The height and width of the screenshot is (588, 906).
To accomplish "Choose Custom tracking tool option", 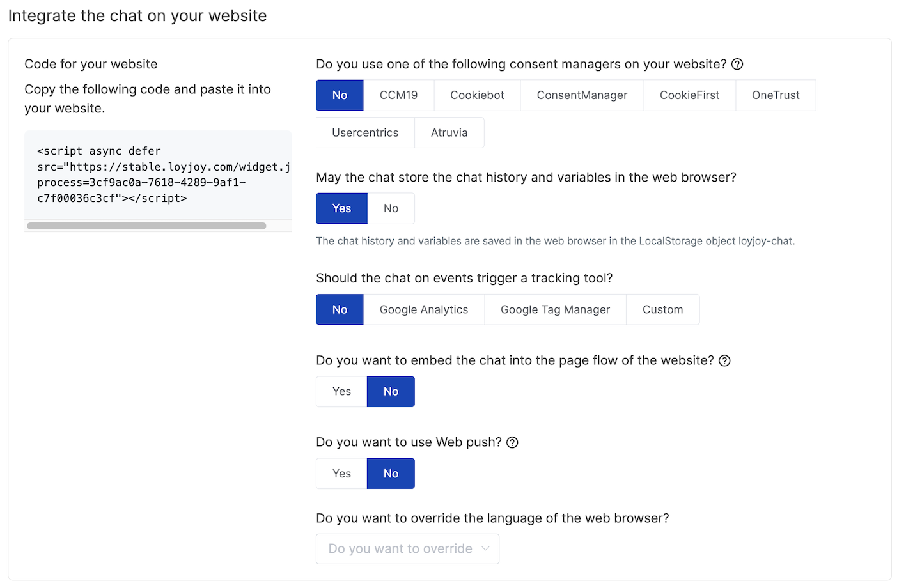I will point(662,309).
